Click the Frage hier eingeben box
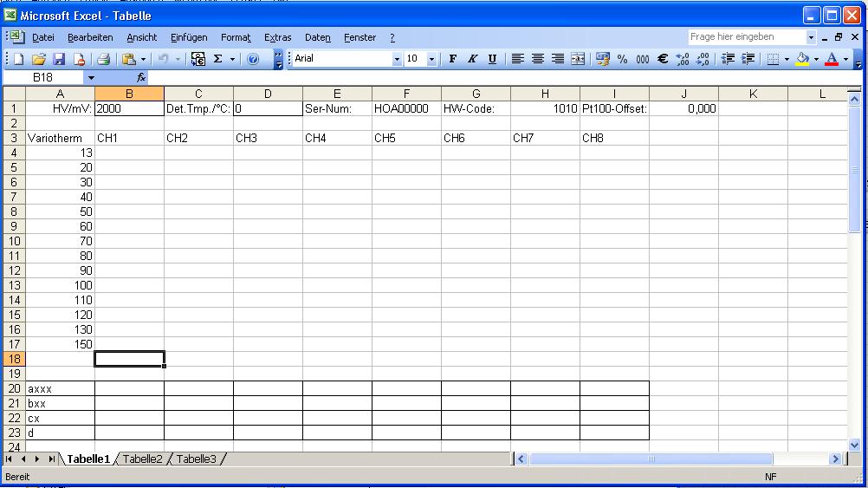Viewport: 868px width, 488px height. (747, 37)
